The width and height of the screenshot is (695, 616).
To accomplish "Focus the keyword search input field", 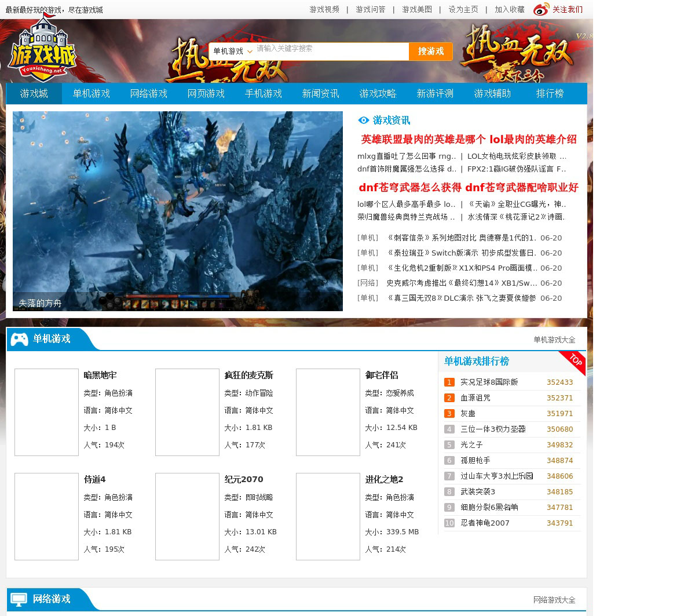I will coord(332,51).
